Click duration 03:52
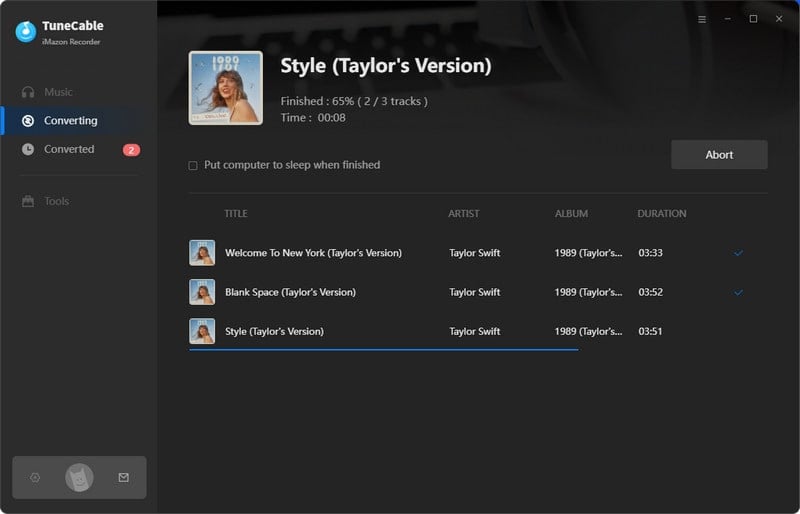Image resolution: width=800 pixels, height=514 pixels. click(651, 292)
